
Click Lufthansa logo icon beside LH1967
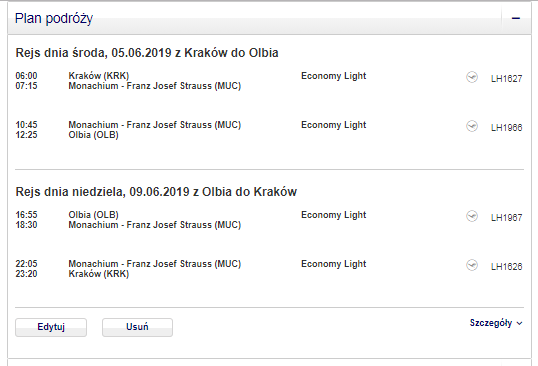point(472,216)
